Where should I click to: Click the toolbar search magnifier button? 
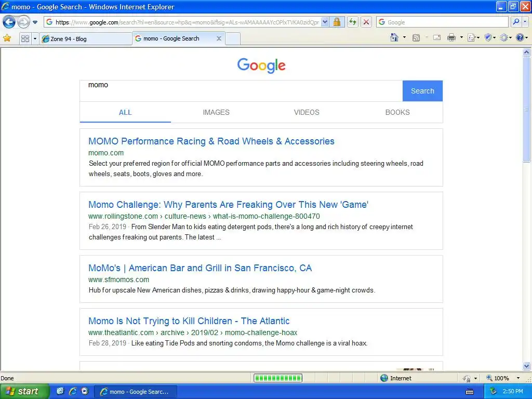(516, 22)
